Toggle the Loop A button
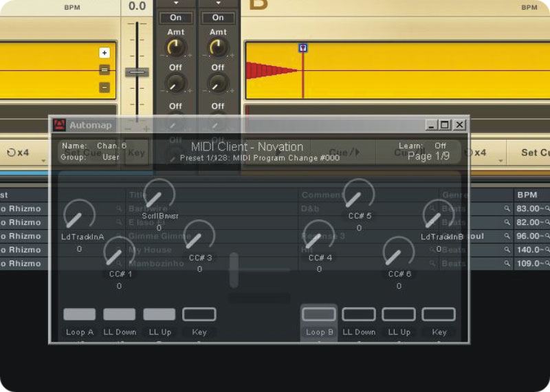 tap(80, 314)
